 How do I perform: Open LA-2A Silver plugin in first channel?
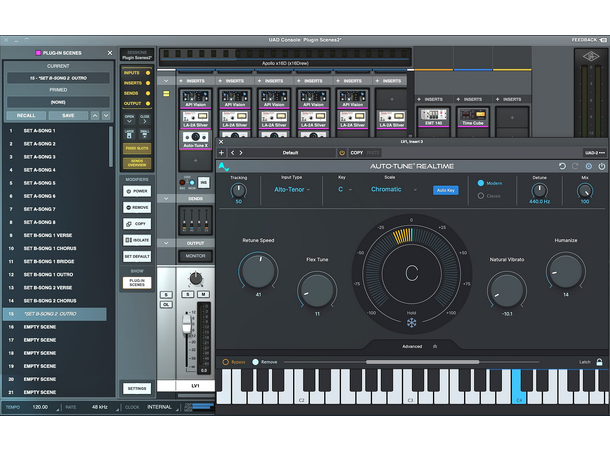(x=195, y=119)
